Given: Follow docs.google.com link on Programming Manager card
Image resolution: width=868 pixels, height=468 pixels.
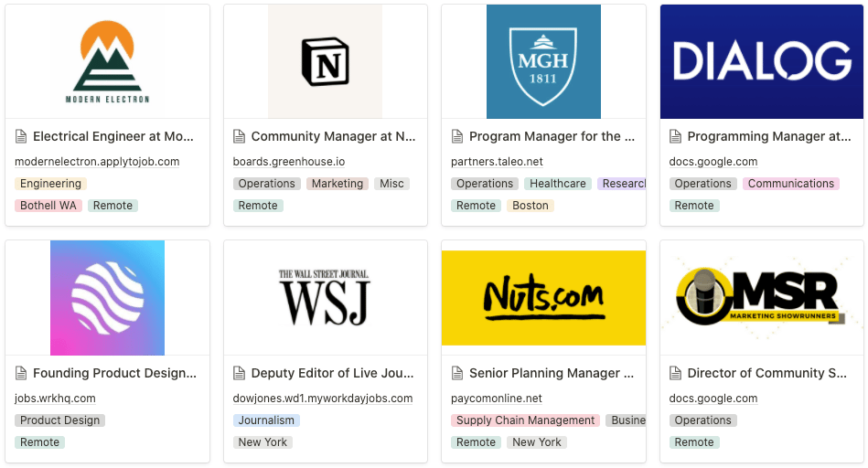Looking at the screenshot, I should (x=713, y=162).
